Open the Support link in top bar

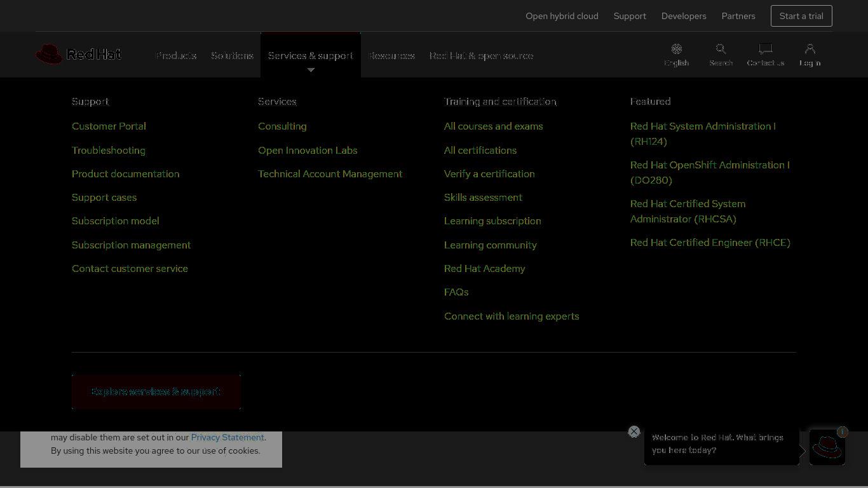click(630, 16)
